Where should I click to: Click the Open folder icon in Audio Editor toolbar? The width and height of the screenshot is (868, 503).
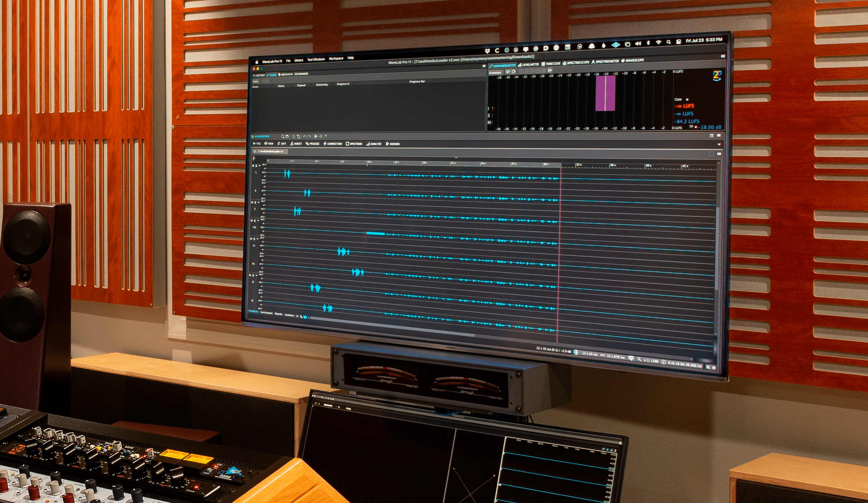287,137
